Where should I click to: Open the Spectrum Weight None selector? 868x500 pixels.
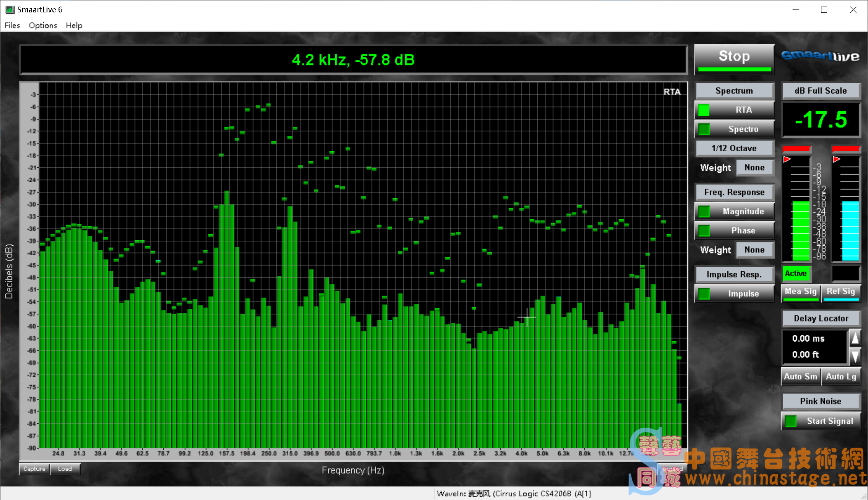[754, 168]
